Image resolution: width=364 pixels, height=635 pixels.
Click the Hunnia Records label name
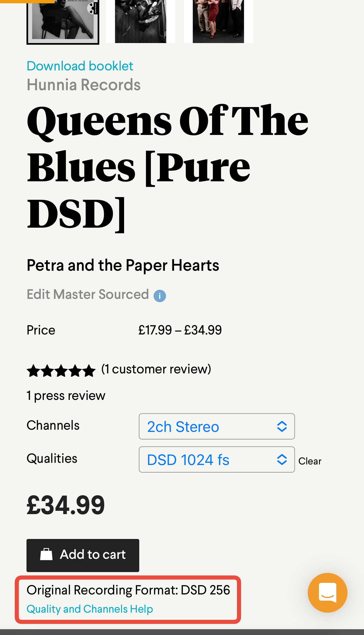[x=84, y=85]
